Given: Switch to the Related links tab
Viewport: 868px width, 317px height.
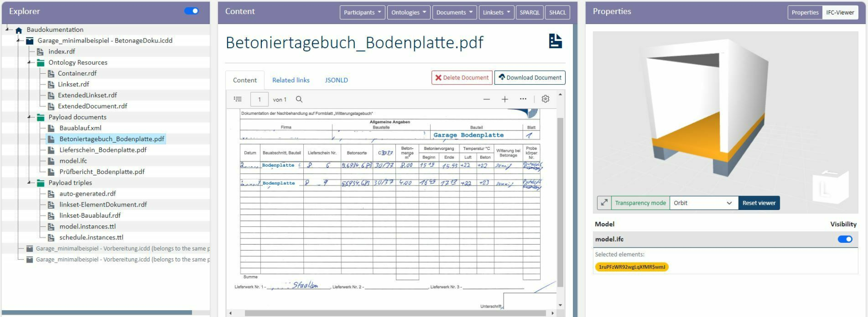Looking at the screenshot, I should coord(291,80).
